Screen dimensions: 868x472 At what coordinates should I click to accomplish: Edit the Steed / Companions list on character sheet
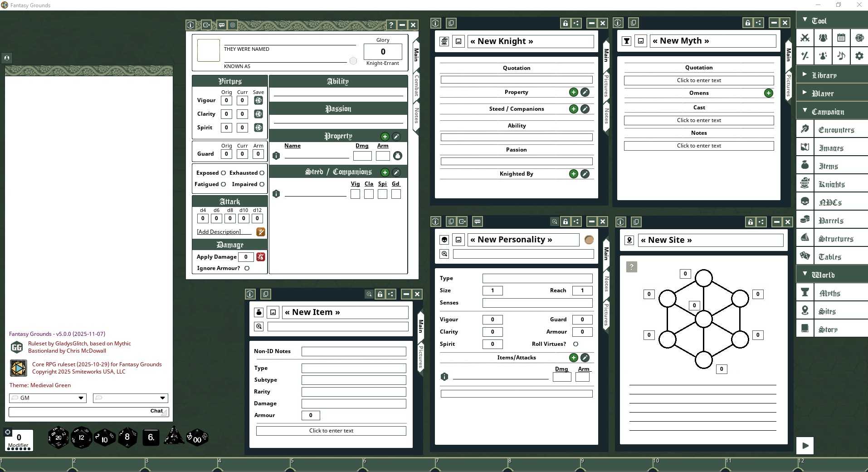(x=396, y=172)
